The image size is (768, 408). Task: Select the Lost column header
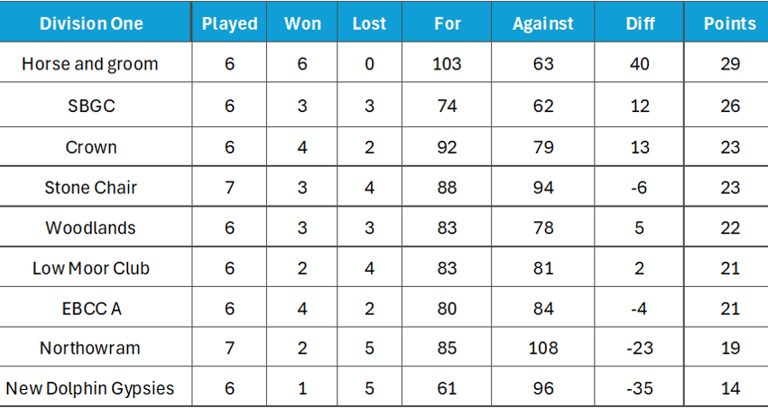click(369, 23)
